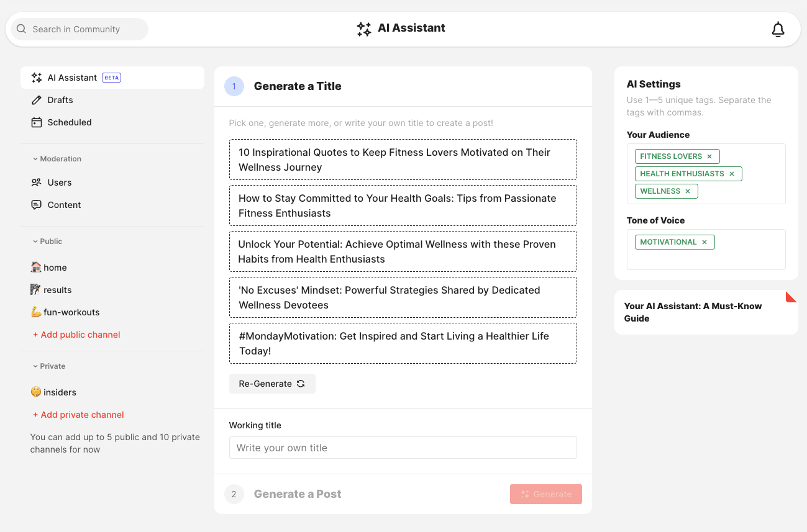
Task: Open Scheduled via the calendar icon
Action: (x=35, y=122)
